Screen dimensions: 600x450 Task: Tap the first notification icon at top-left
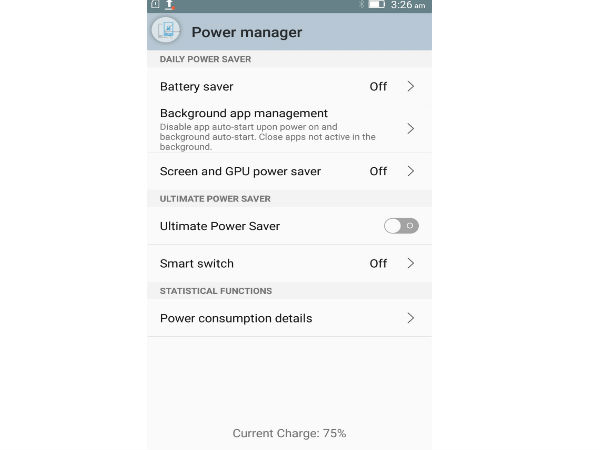coord(154,5)
